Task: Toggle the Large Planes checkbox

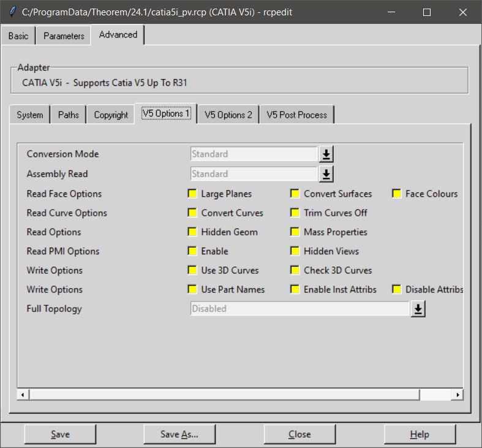Action: click(x=192, y=194)
